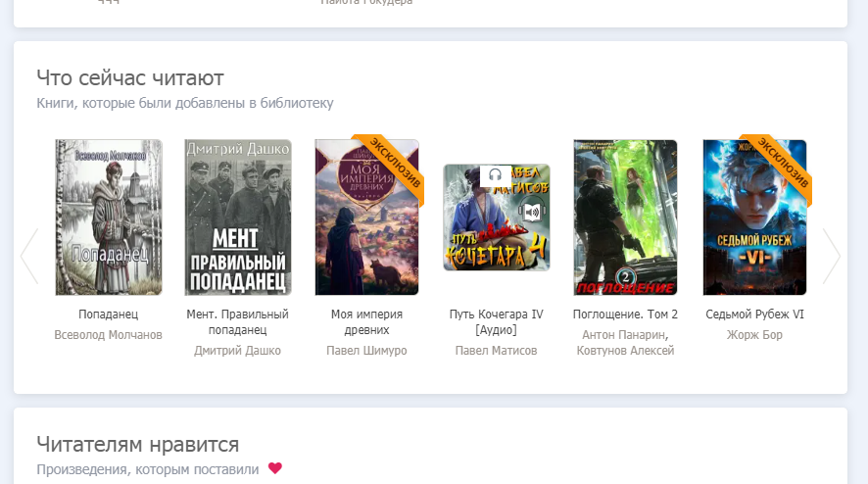Click the Читателям нравится heading

(x=138, y=444)
